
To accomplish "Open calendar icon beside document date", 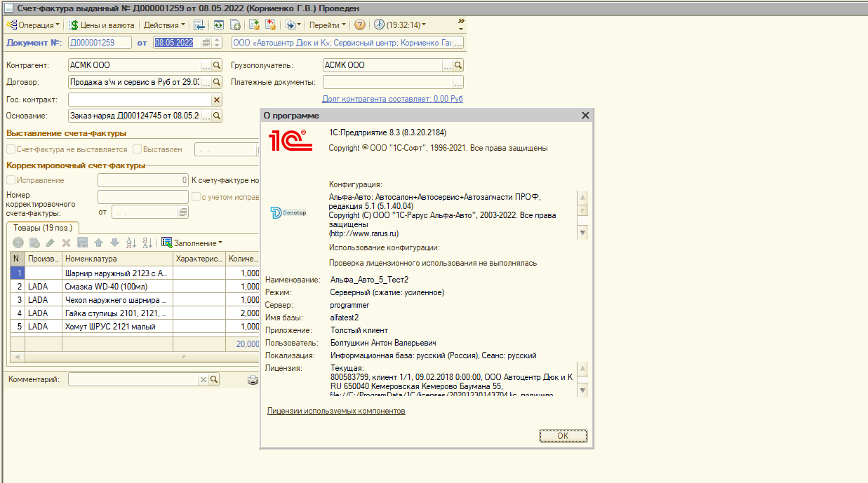I will click(x=206, y=43).
